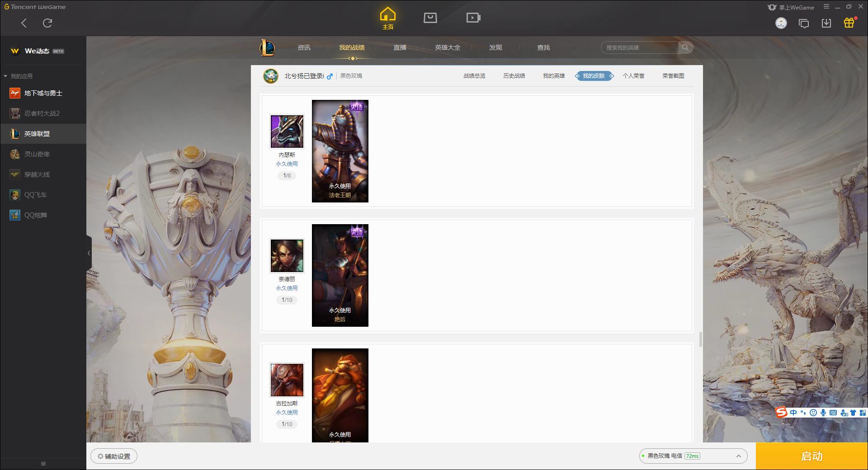Switch to 荣誉截图 sub-tab
Screen dimensions: 868x470
tap(673, 76)
